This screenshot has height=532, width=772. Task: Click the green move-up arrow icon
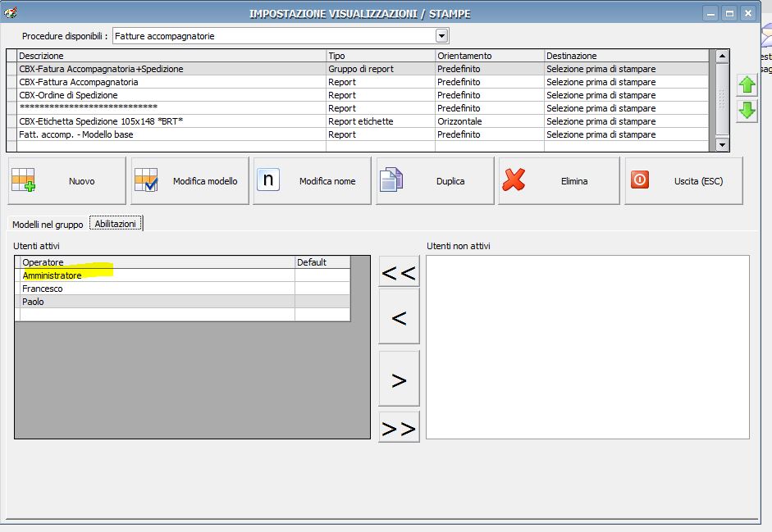tap(747, 85)
